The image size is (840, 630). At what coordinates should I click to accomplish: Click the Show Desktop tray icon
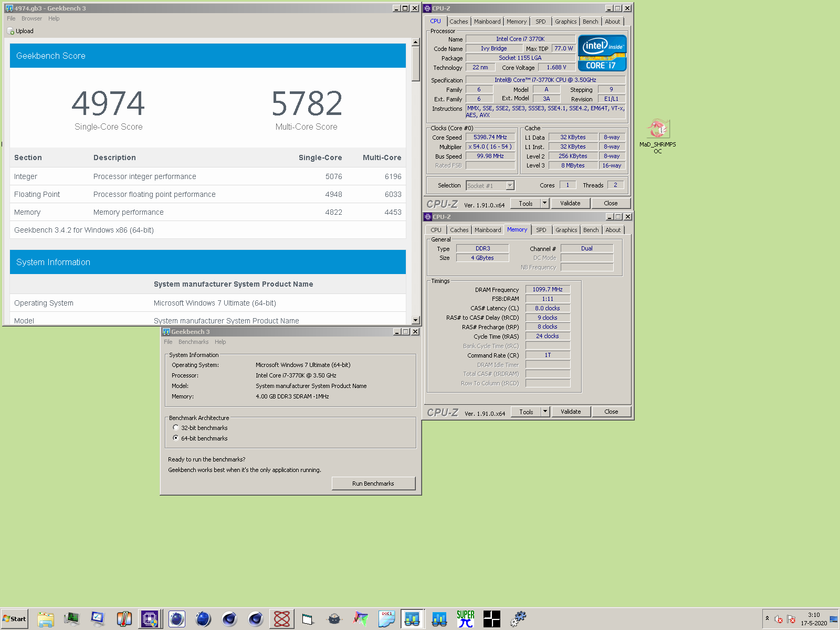tap(834, 619)
